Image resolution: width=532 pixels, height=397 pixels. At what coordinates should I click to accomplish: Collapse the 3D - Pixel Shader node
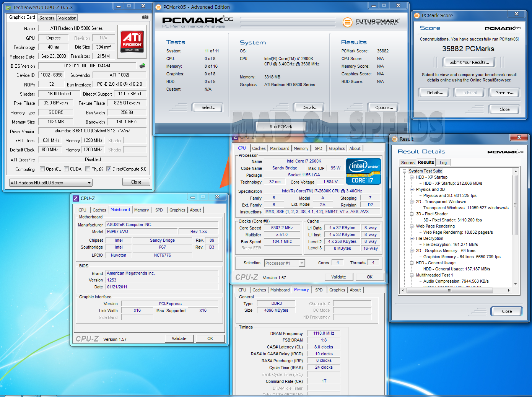pyautogui.click(x=412, y=214)
